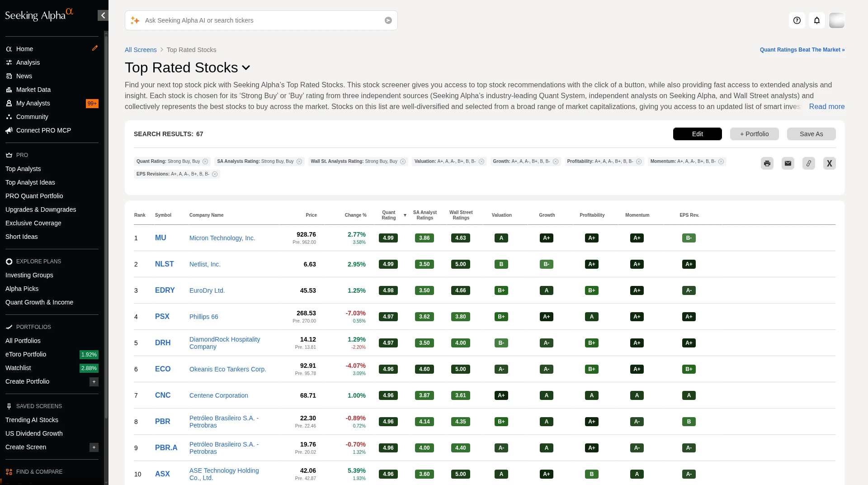This screenshot has width=868, height=485.
Task: Go to All Screens breadcrumb link
Action: 141,50
